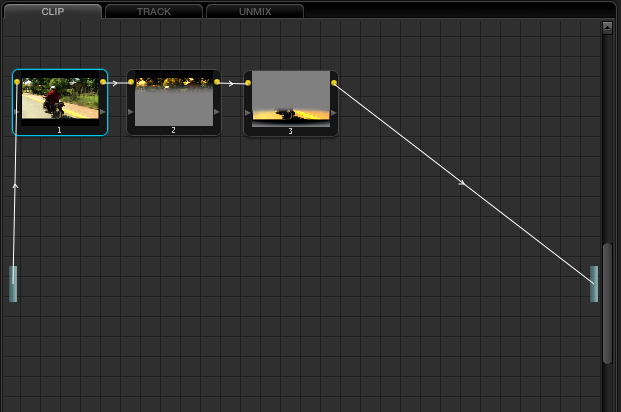Screen dimensions: 621x412
Task: Click node 3 yellow RGB input dot
Action: click(248, 82)
